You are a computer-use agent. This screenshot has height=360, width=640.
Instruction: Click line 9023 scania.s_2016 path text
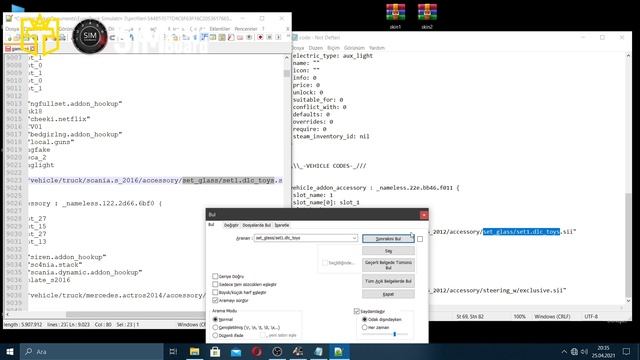pyautogui.click(x=155, y=180)
